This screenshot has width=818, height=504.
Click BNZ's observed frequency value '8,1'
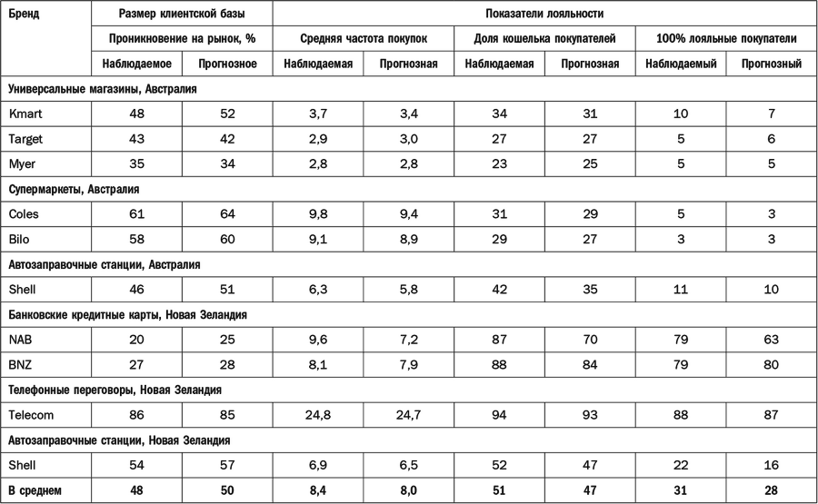point(318,365)
